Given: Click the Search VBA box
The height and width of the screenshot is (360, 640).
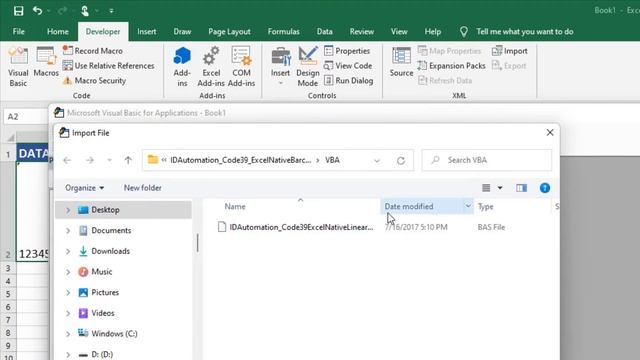Looking at the screenshot, I should 487,160.
